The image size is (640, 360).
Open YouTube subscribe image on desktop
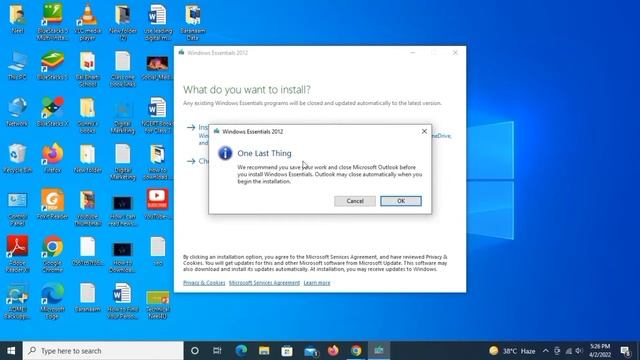click(x=158, y=205)
